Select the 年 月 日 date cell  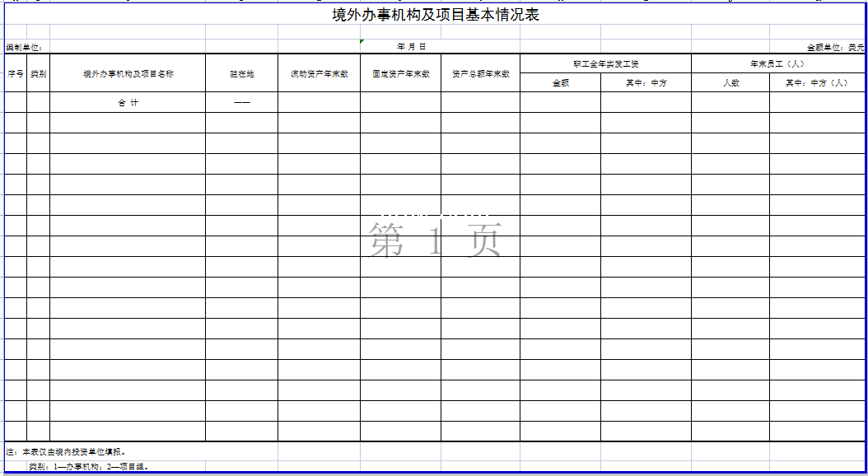click(x=412, y=47)
